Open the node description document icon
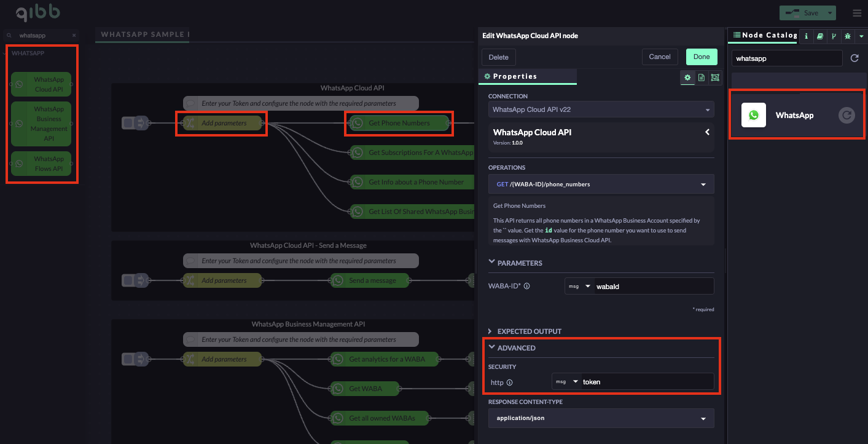Viewport: 868px width, 444px height. pos(701,77)
